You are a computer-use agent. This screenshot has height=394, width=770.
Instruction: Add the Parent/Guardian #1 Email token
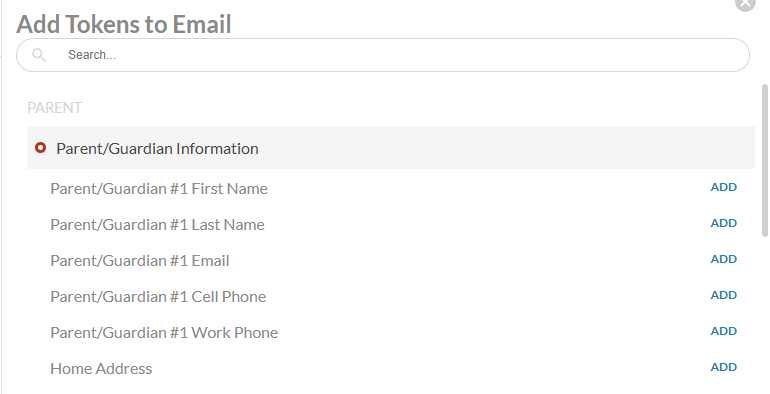coord(723,259)
